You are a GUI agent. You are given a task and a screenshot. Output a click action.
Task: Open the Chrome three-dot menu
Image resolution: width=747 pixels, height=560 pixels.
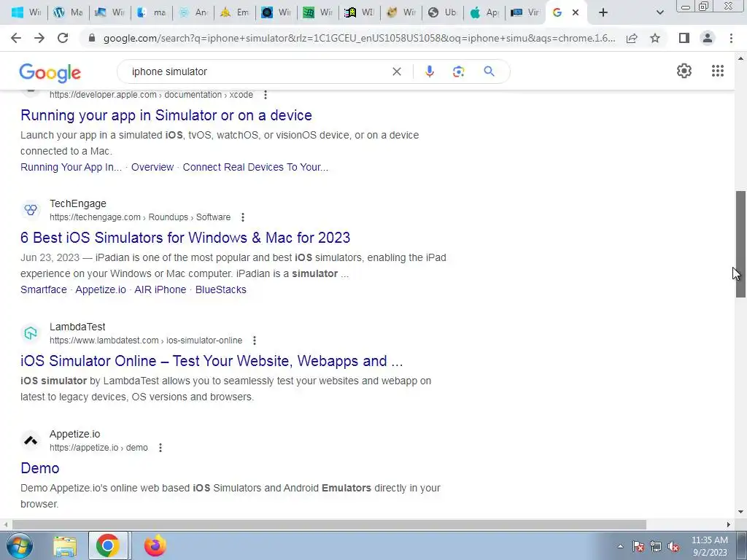point(731,38)
